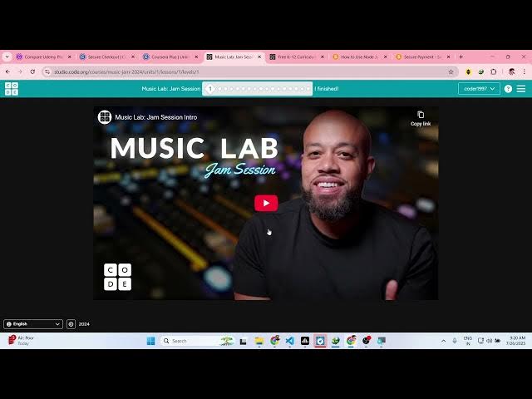Click the ENG IN language indicator
The image size is (532, 399).
coord(468,341)
